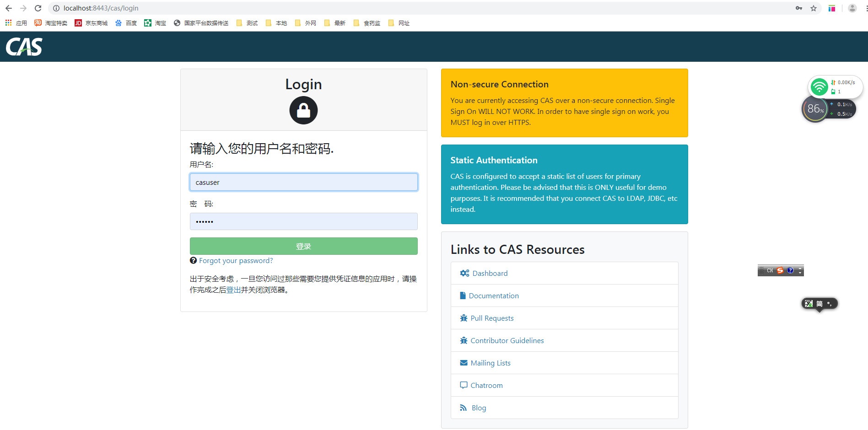This screenshot has height=430, width=868.
Task: Click the Static Authentication heading
Action: click(494, 160)
